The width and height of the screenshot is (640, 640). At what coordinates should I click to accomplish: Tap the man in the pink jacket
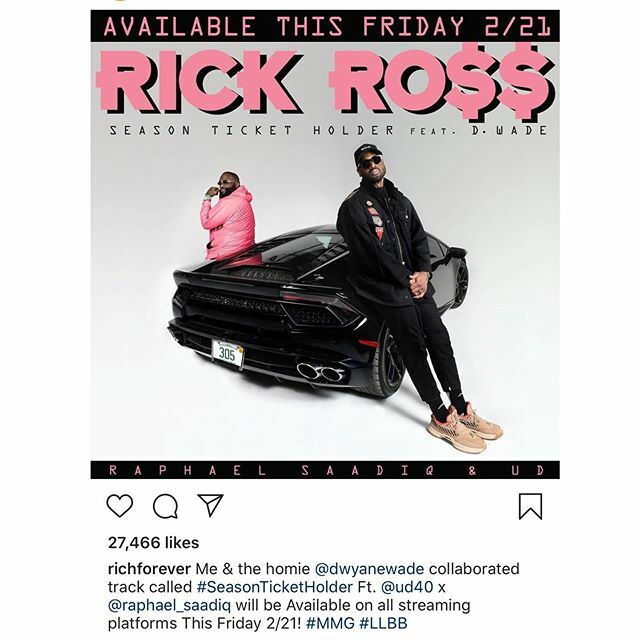tap(228, 216)
